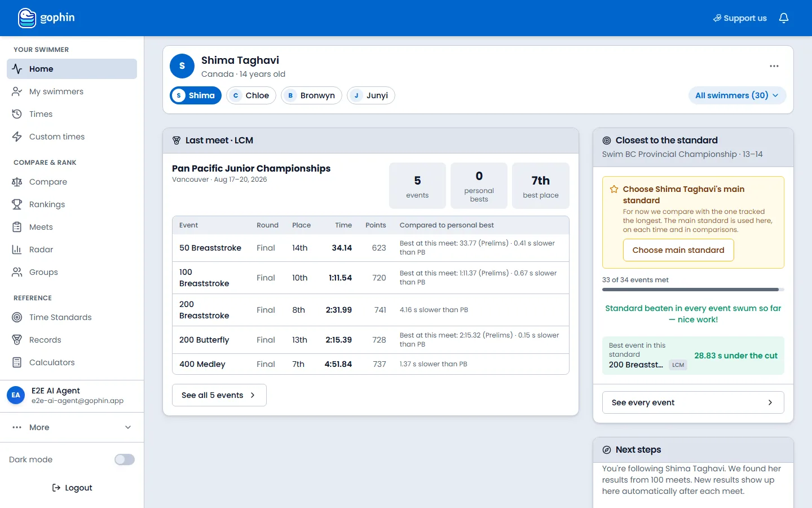Select the Shima swimmer chip
812x508 pixels.
[x=196, y=95]
